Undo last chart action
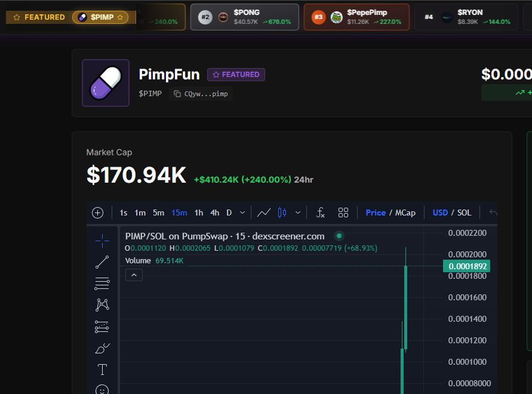 (493, 213)
